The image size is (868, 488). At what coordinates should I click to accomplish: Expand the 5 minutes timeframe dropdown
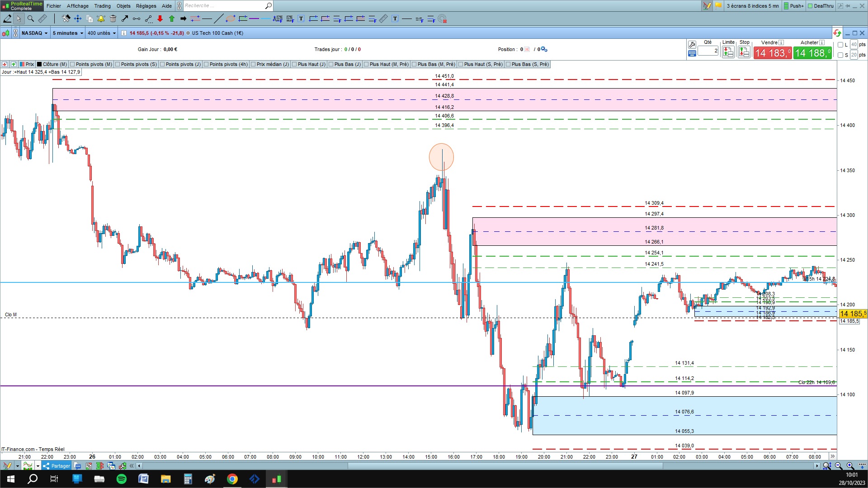(68, 33)
